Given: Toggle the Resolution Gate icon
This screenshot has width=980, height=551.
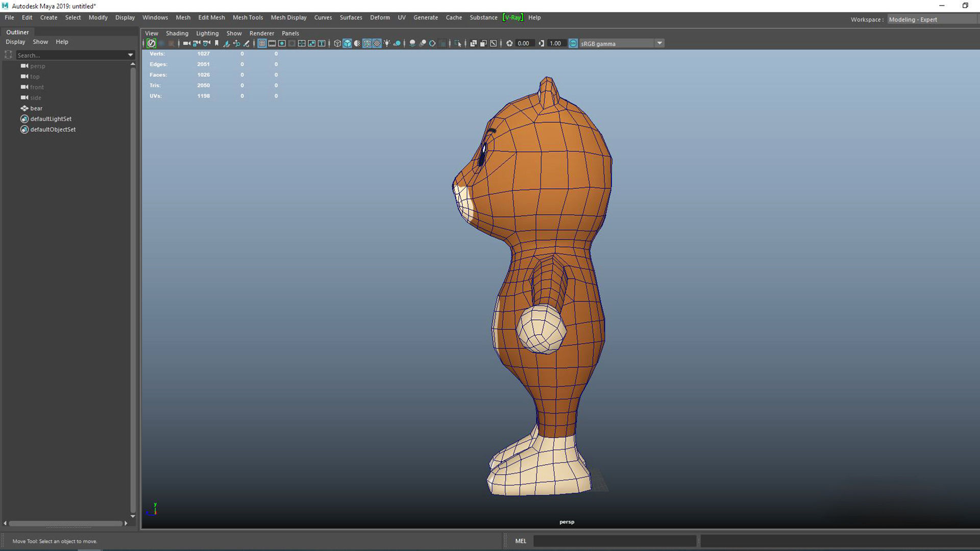Looking at the screenshot, I should [282, 43].
